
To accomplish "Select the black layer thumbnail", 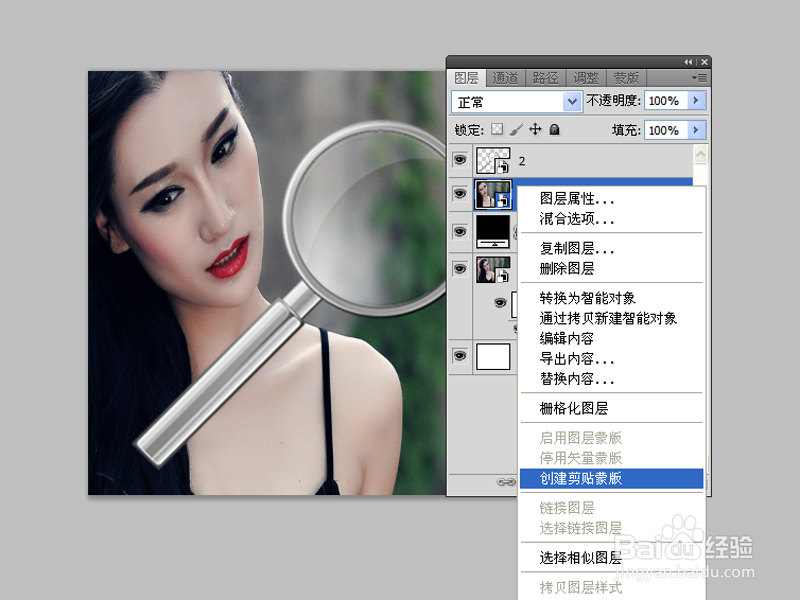I will [493, 232].
